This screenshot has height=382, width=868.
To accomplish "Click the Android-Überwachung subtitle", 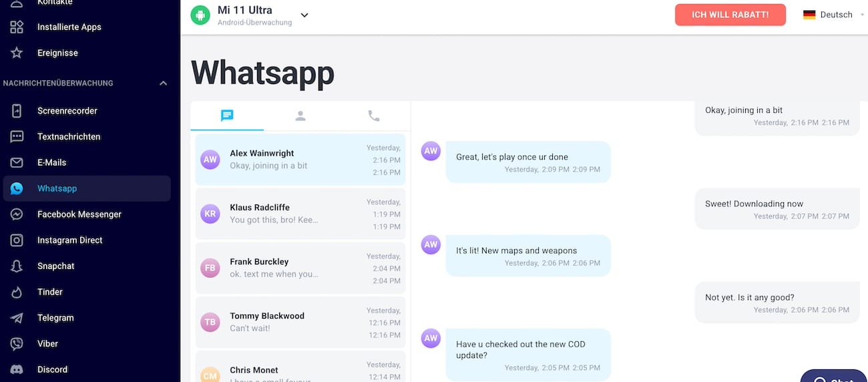I will (x=254, y=23).
